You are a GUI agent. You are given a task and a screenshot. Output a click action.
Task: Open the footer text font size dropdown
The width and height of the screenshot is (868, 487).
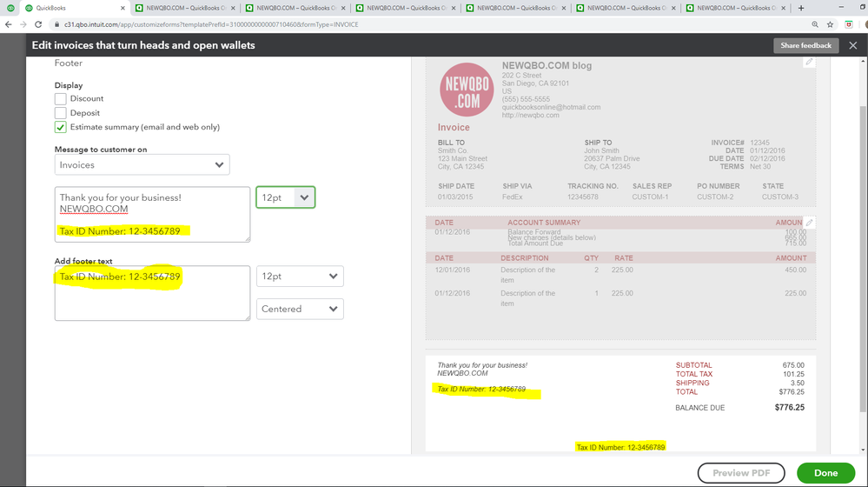(x=300, y=276)
